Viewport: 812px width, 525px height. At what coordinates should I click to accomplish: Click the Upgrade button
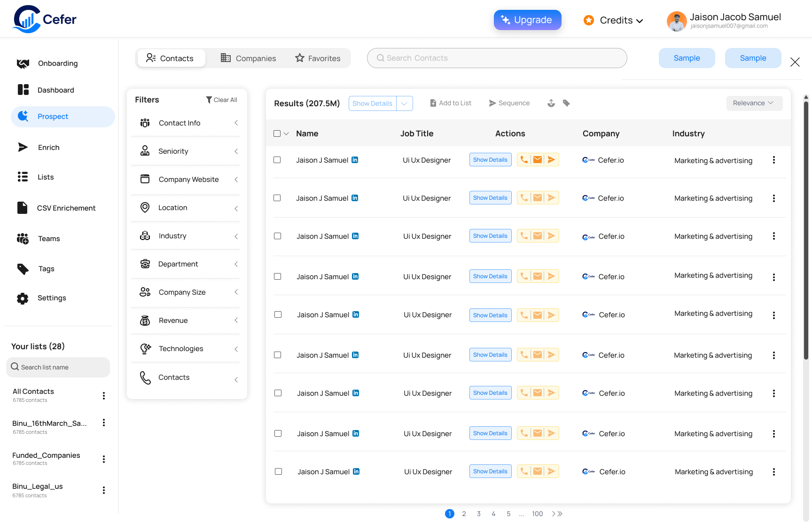(527, 20)
